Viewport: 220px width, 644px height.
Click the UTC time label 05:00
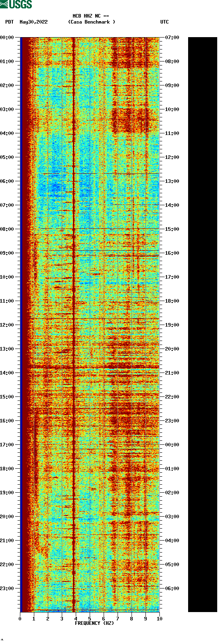[x=172, y=565]
